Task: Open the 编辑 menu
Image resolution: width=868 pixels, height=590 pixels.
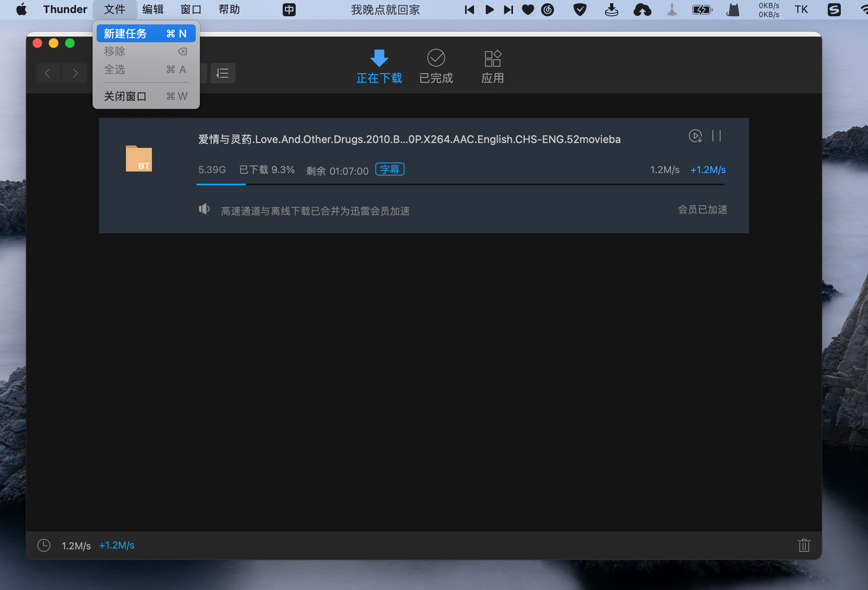Action: (153, 10)
